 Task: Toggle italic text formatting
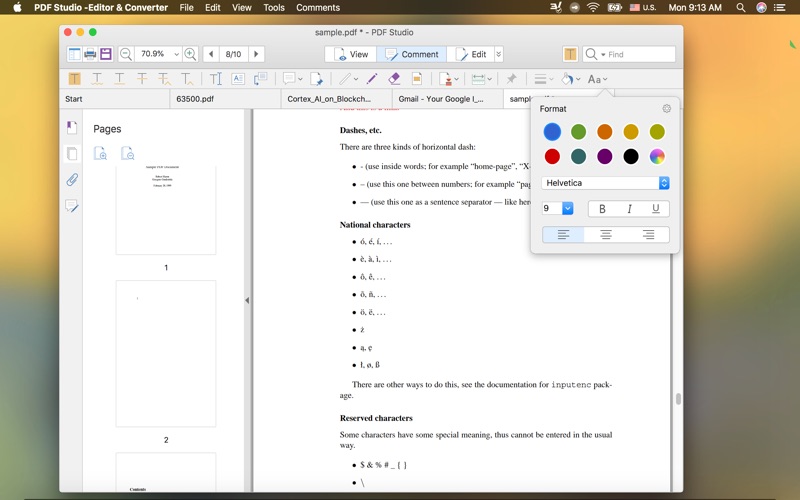click(629, 209)
